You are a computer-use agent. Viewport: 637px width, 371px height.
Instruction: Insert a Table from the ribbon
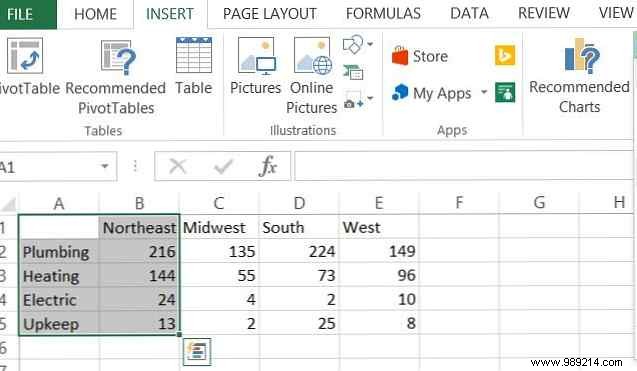194,66
